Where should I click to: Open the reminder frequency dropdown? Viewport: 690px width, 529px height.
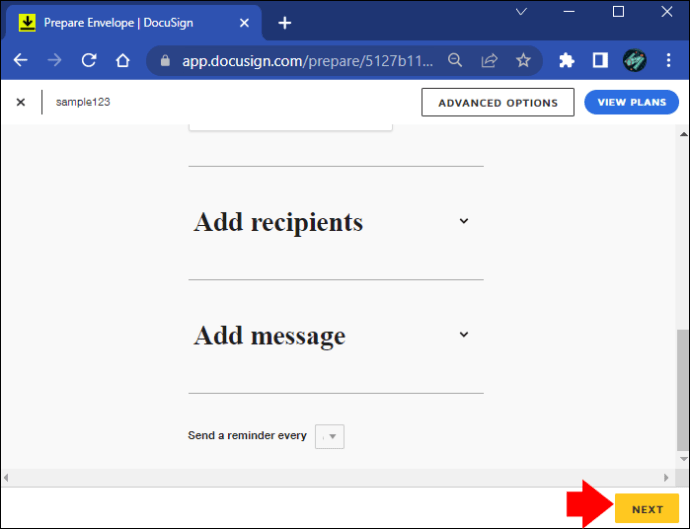330,436
